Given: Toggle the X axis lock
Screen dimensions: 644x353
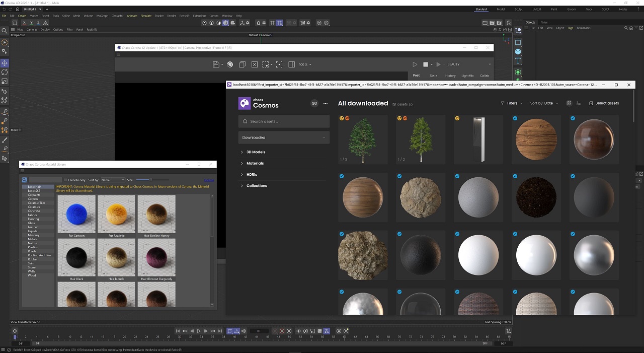Looking at the screenshot, I should pyautogui.click(x=24, y=23).
